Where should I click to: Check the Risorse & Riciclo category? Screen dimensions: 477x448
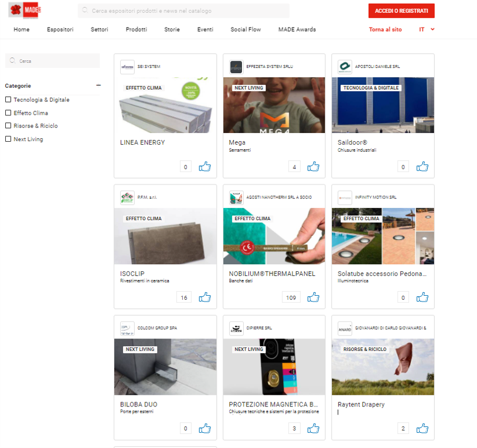8,125
